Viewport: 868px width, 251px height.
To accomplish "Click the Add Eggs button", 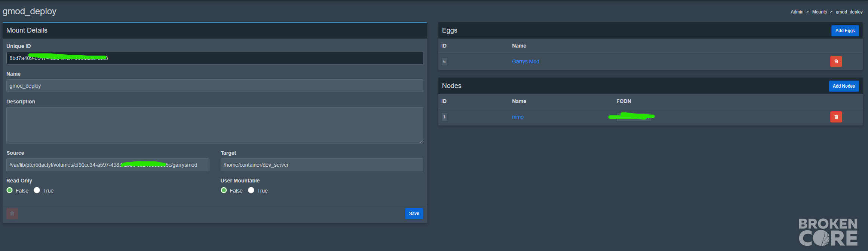I will [845, 31].
